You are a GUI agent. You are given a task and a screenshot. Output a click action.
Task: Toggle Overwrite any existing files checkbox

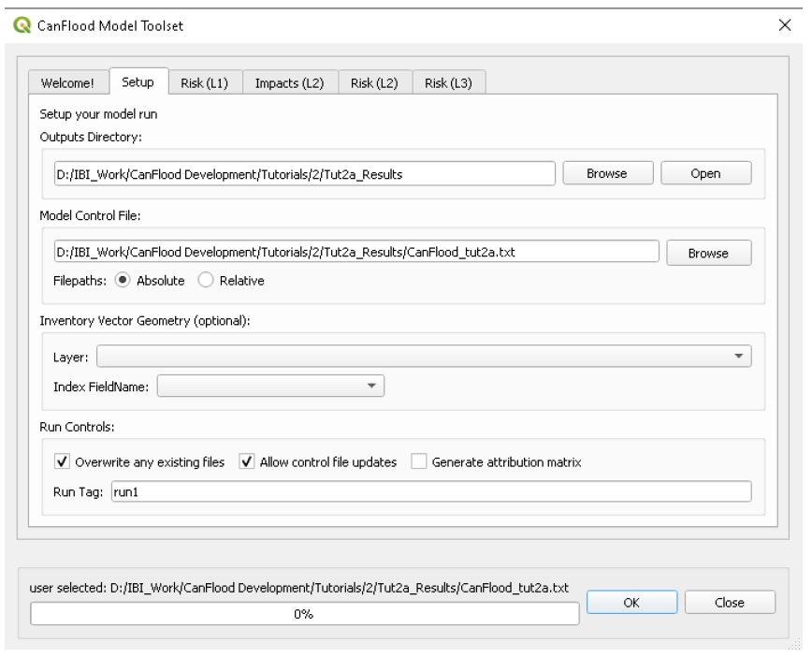tap(62, 461)
